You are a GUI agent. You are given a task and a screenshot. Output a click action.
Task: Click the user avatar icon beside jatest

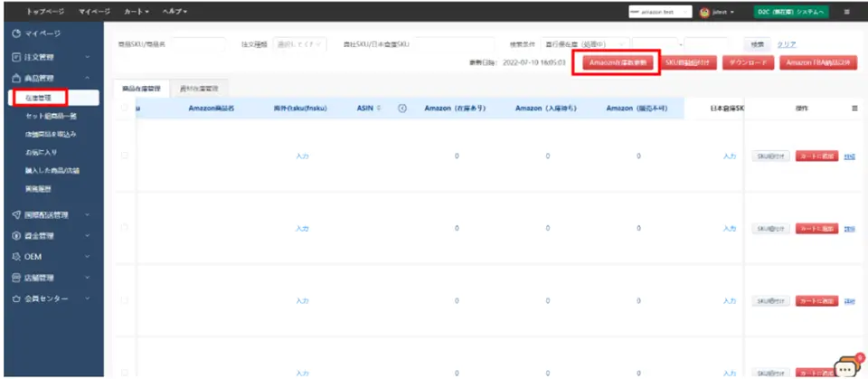click(x=703, y=12)
